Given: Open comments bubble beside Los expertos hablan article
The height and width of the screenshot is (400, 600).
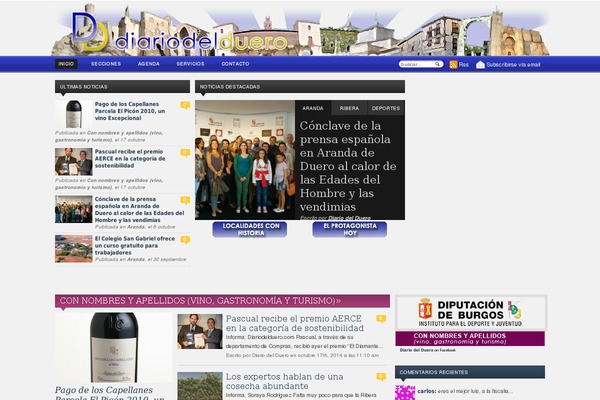Looking at the screenshot, I should pos(381,377).
